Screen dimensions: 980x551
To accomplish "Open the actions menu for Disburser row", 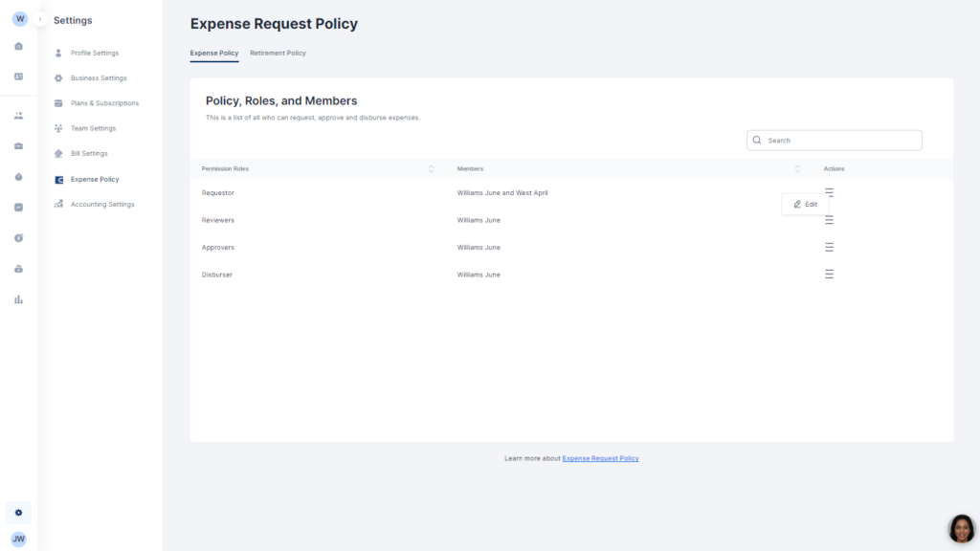I will [829, 275].
